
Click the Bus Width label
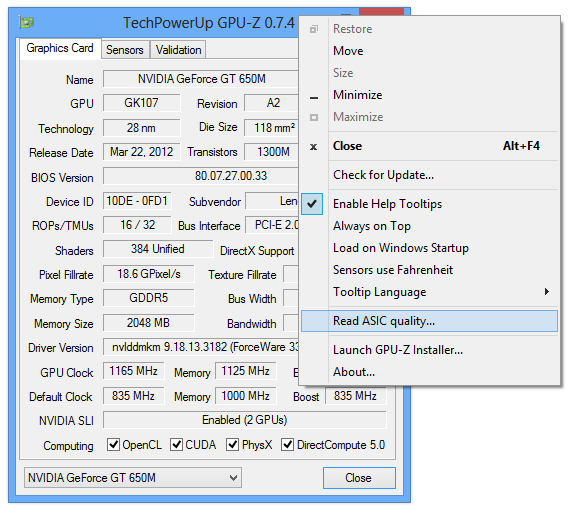tap(252, 299)
